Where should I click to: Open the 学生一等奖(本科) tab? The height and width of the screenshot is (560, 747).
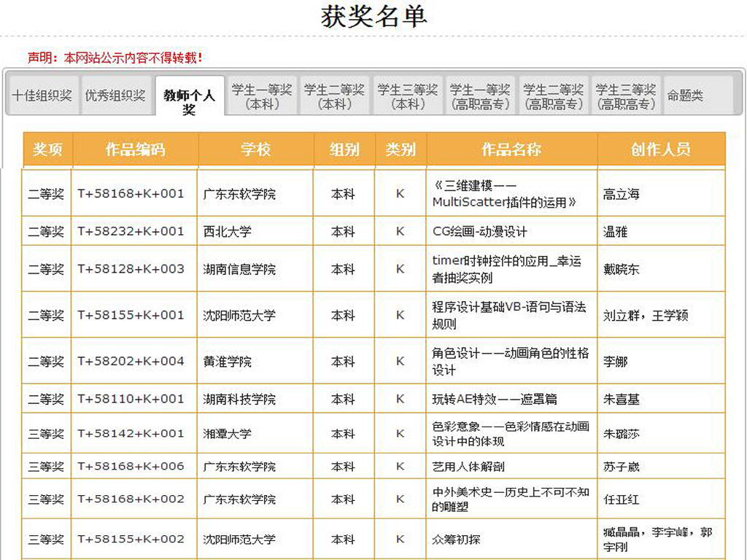tap(262, 96)
